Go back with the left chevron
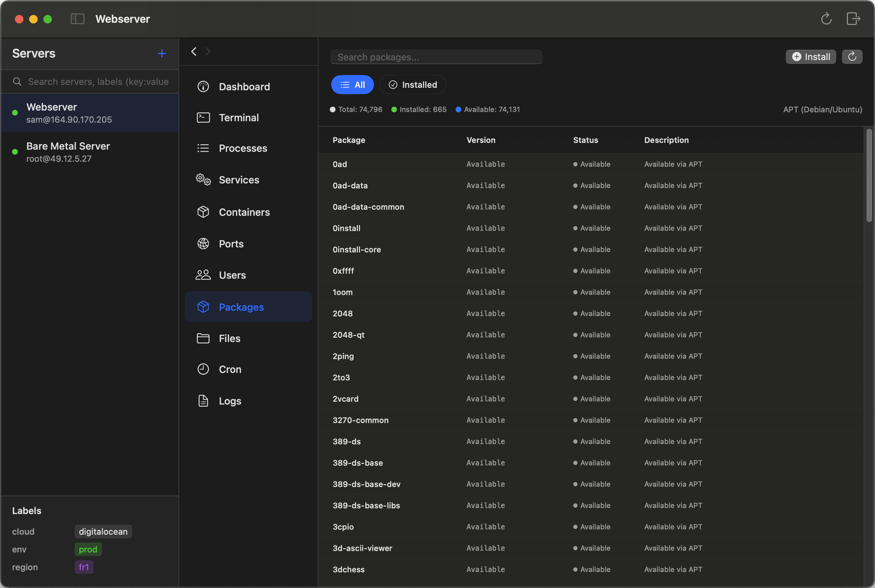 (x=194, y=52)
